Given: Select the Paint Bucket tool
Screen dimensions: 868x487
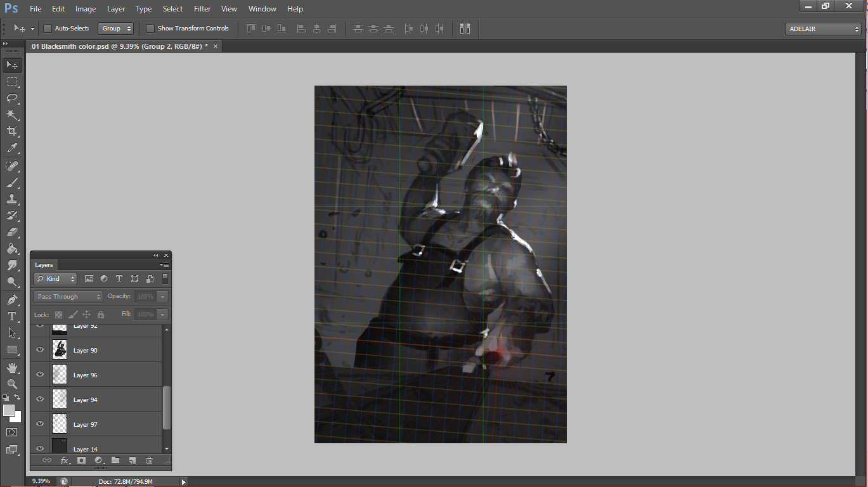Looking at the screenshot, I should tap(12, 249).
